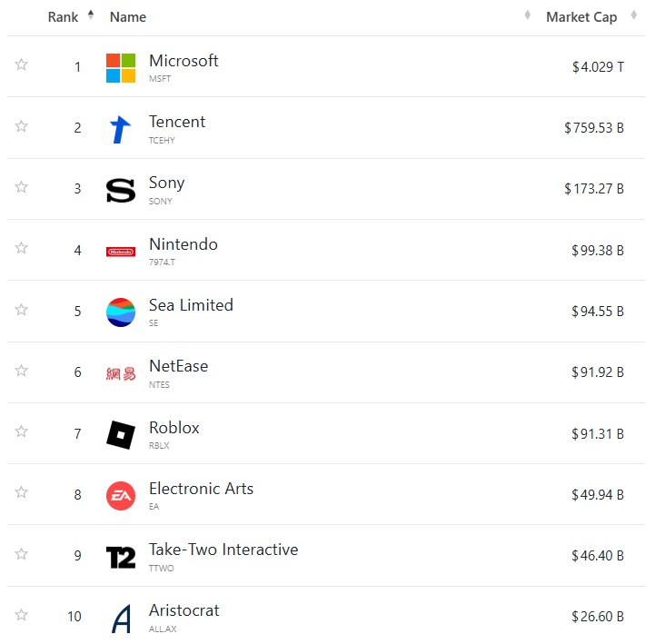This screenshot has width=655, height=644.
Task: Click the Tencent logo icon
Action: 120,129
